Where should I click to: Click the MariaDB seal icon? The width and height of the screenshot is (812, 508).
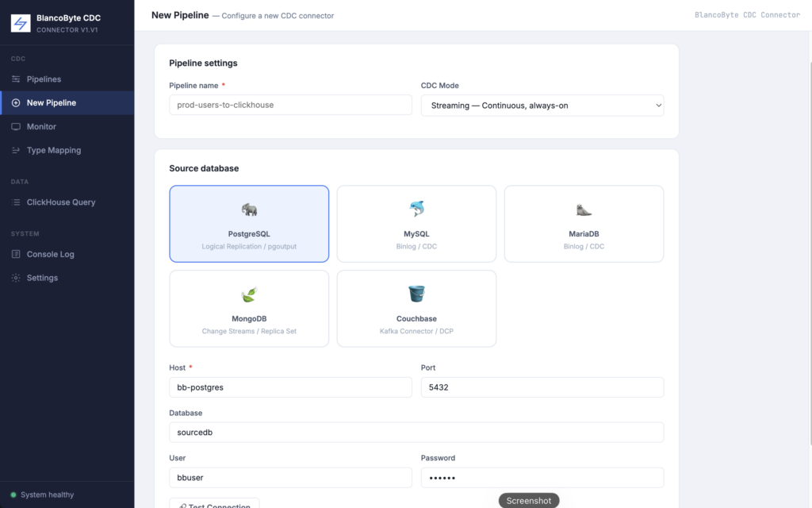(584, 210)
